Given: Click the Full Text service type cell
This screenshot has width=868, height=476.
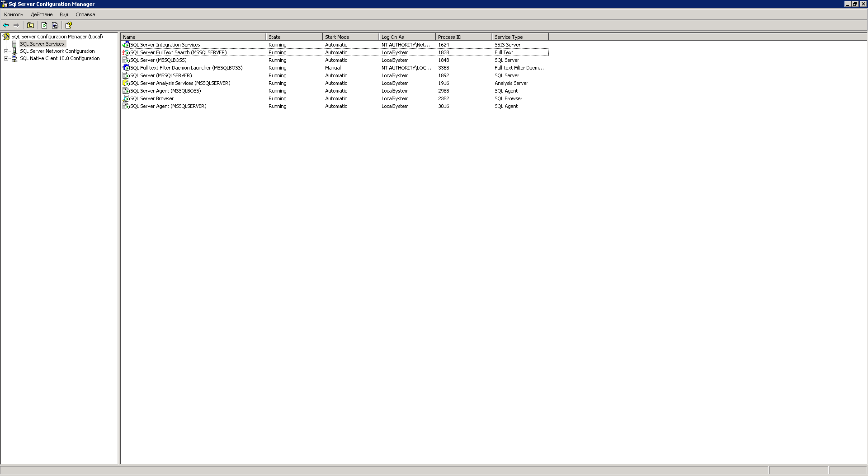Looking at the screenshot, I should point(504,52).
